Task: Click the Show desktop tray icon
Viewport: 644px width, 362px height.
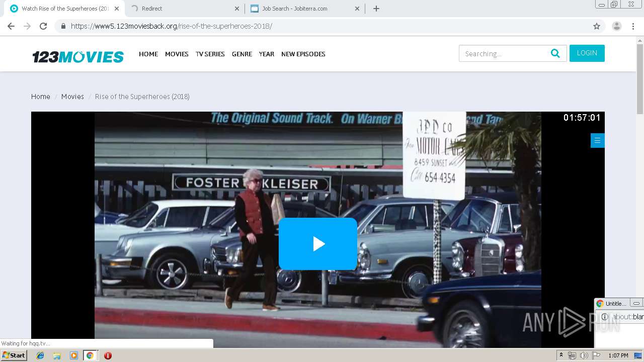Action: tap(639, 355)
